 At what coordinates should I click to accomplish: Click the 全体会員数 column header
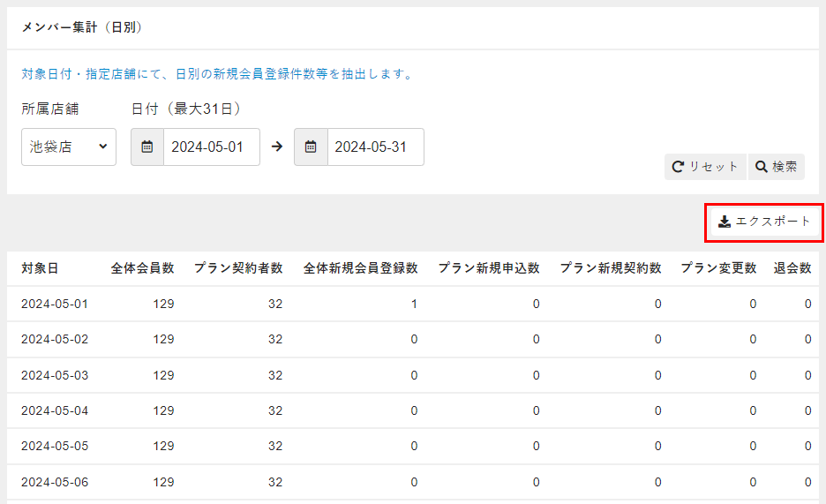pos(142,268)
